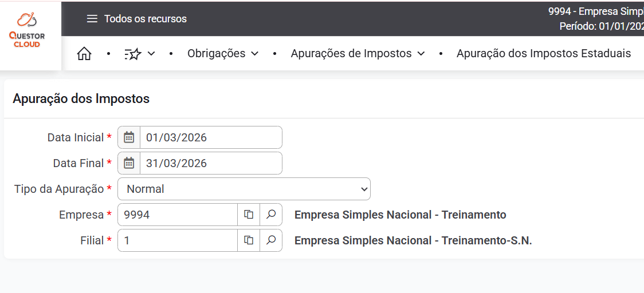Open the favorites star list icon

(x=133, y=54)
